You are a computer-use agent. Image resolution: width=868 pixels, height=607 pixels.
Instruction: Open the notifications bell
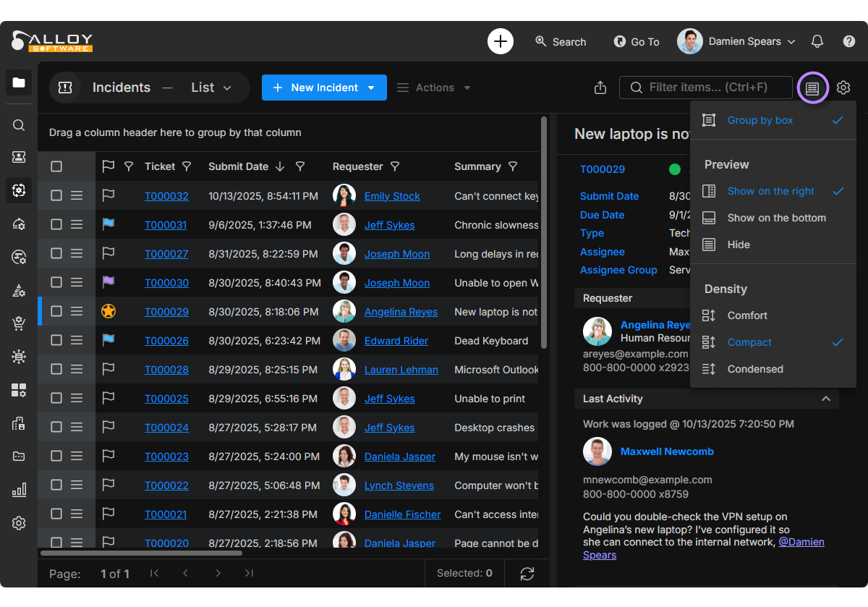coord(817,41)
